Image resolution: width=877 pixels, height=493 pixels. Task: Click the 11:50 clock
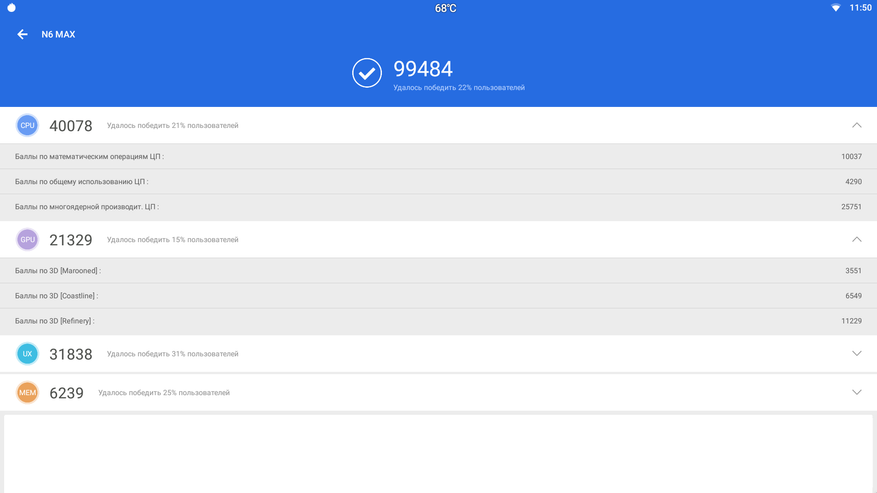(860, 8)
